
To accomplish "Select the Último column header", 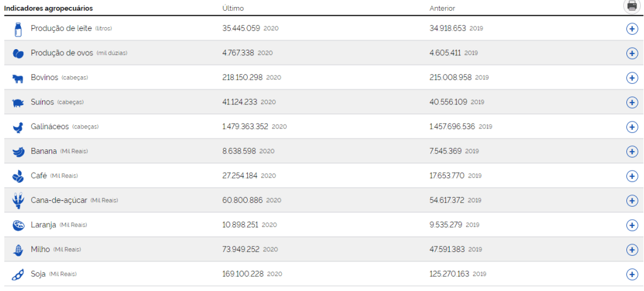I will tap(233, 8).
